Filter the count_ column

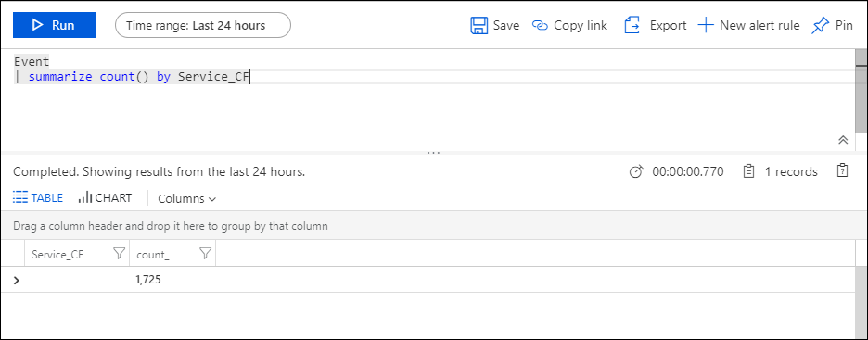click(x=205, y=254)
